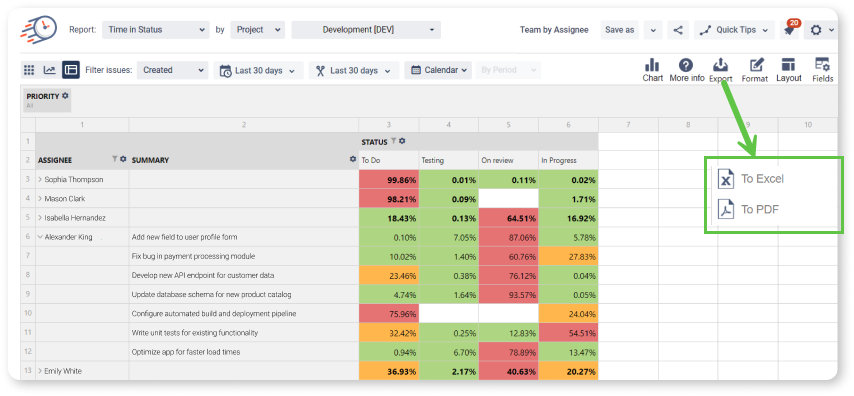The image size is (854, 396).
Task: Click the More info question mark icon
Action: click(x=686, y=65)
